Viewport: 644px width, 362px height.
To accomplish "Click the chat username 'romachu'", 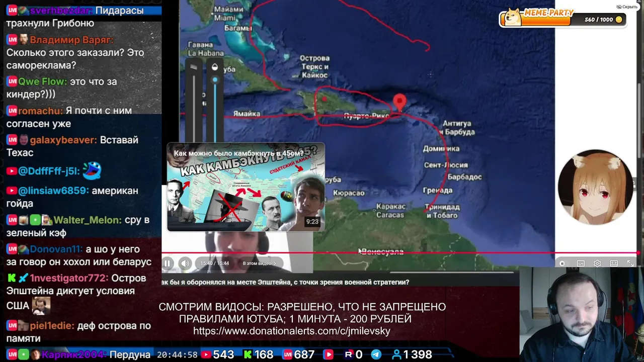I will [x=40, y=111].
